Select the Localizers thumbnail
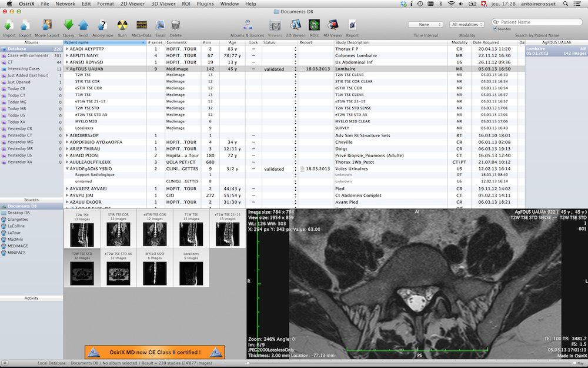Viewport: 588px width, 368px height. (191, 268)
